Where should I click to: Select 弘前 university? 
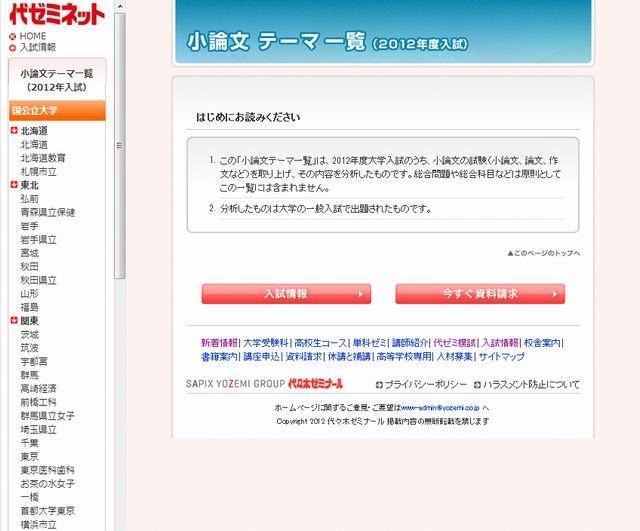point(29,199)
